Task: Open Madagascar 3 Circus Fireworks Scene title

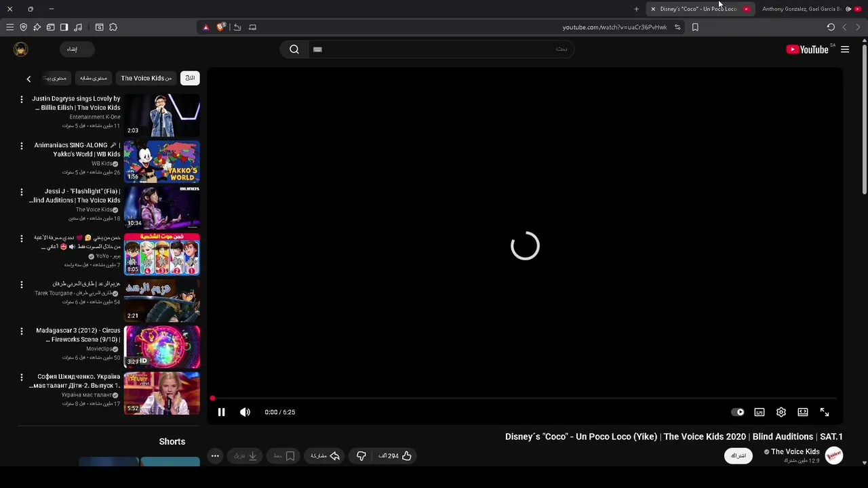Action: click(78, 335)
